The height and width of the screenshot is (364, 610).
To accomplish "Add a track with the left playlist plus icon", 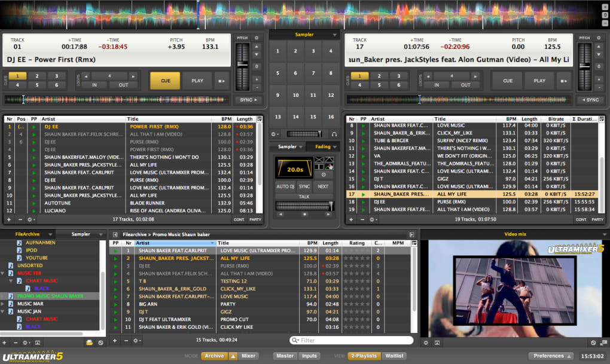I will point(8,219).
